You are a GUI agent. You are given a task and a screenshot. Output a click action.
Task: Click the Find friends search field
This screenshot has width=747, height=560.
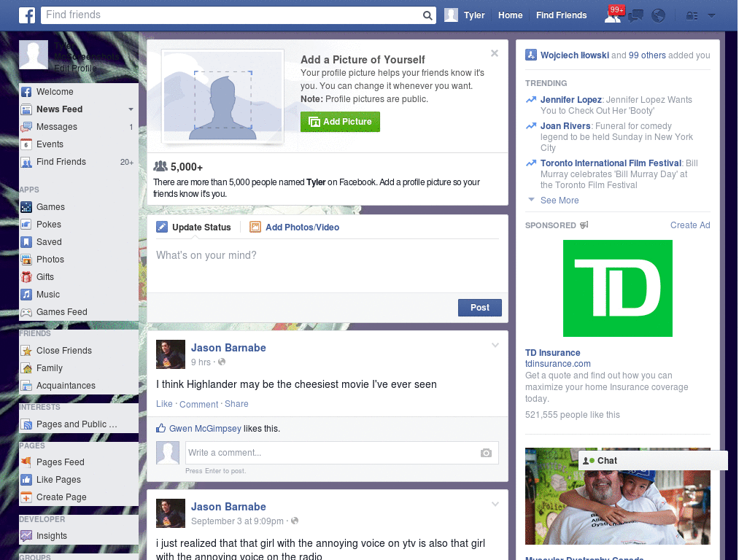pyautogui.click(x=231, y=15)
